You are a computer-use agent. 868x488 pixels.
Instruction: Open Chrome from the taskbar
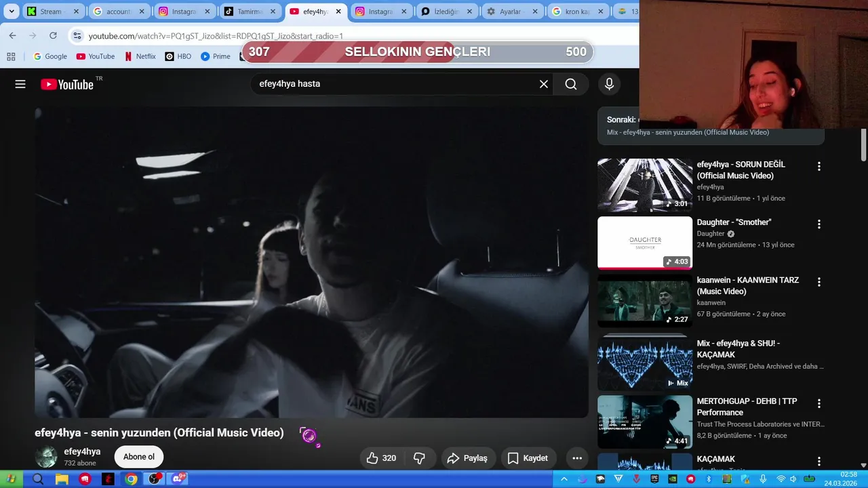(x=131, y=479)
